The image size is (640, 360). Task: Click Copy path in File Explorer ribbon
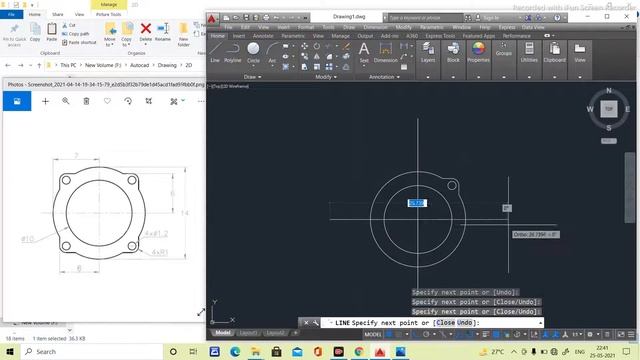pyautogui.click(x=76, y=33)
